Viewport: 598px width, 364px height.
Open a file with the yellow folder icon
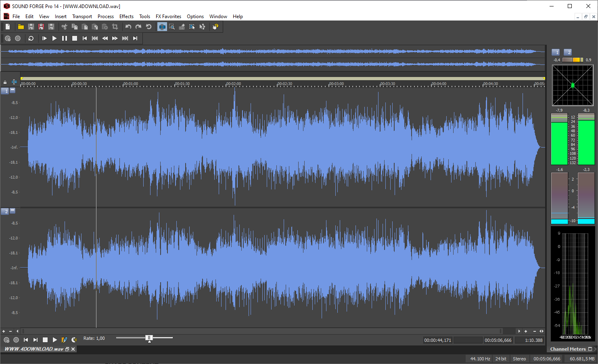click(x=21, y=27)
